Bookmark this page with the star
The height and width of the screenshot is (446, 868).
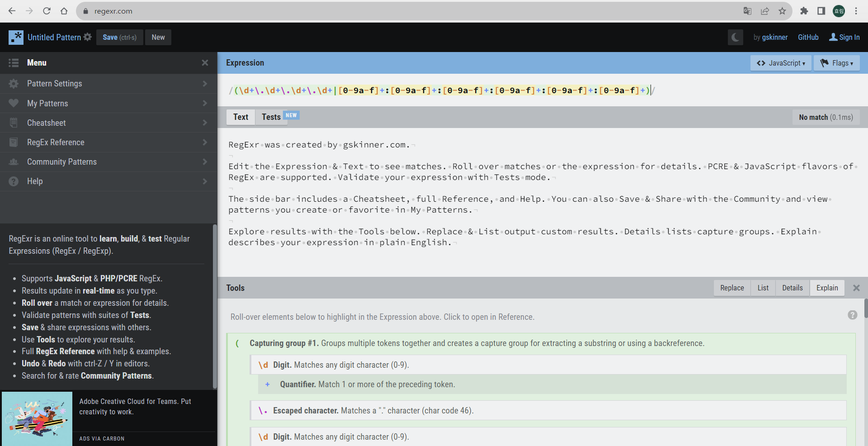pyautogui.click(x=782, y=11)
